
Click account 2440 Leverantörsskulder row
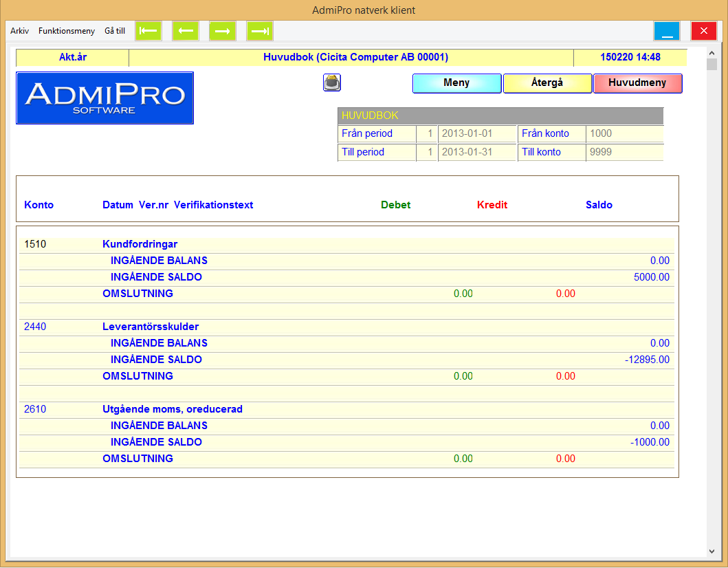(150, 327)
